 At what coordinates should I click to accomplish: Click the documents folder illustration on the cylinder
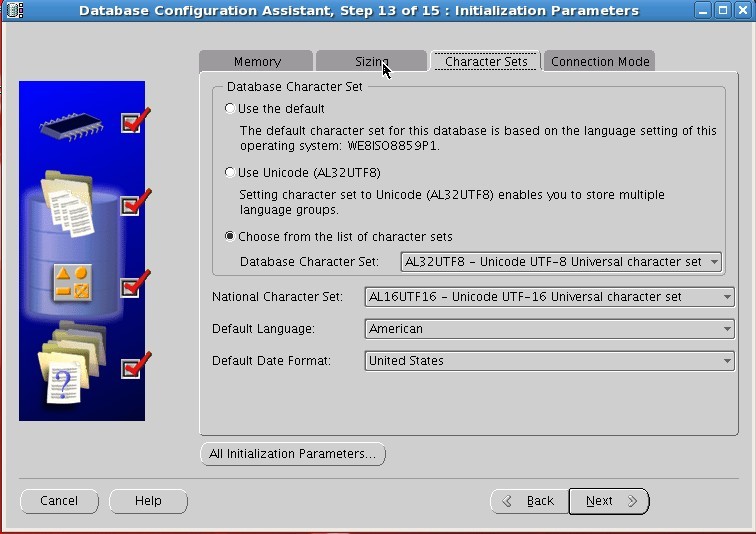pyautogui.click(x=68, y=204)
